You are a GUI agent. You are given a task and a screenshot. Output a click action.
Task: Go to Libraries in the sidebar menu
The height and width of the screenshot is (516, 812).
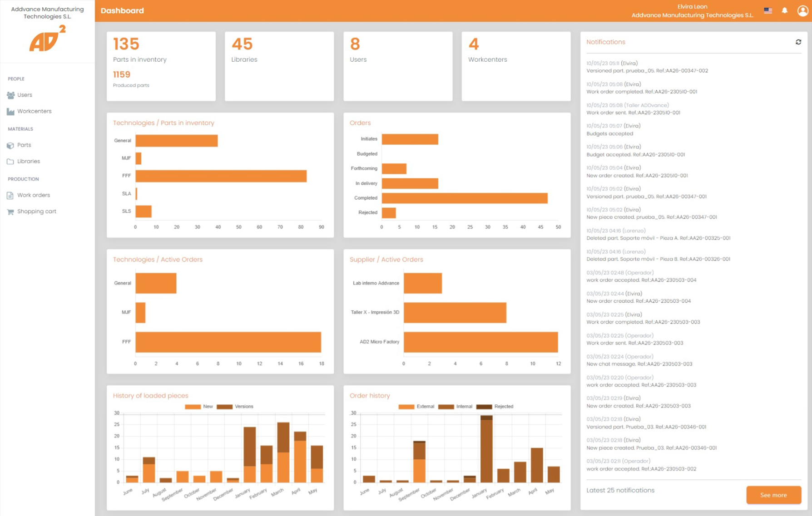pyautogui.click(x=29, y=161)
